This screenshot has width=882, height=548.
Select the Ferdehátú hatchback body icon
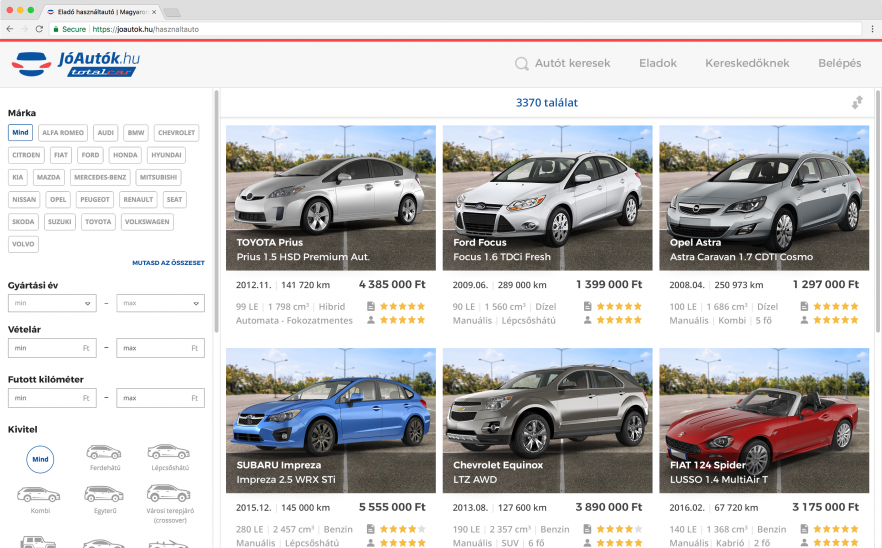104,452
